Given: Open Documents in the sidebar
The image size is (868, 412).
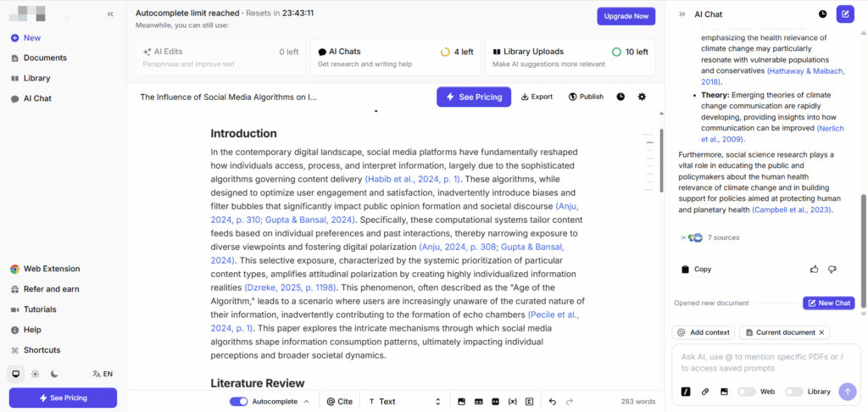Looking at the screenshot, I should pyautogui.click(x=39, y=58).
